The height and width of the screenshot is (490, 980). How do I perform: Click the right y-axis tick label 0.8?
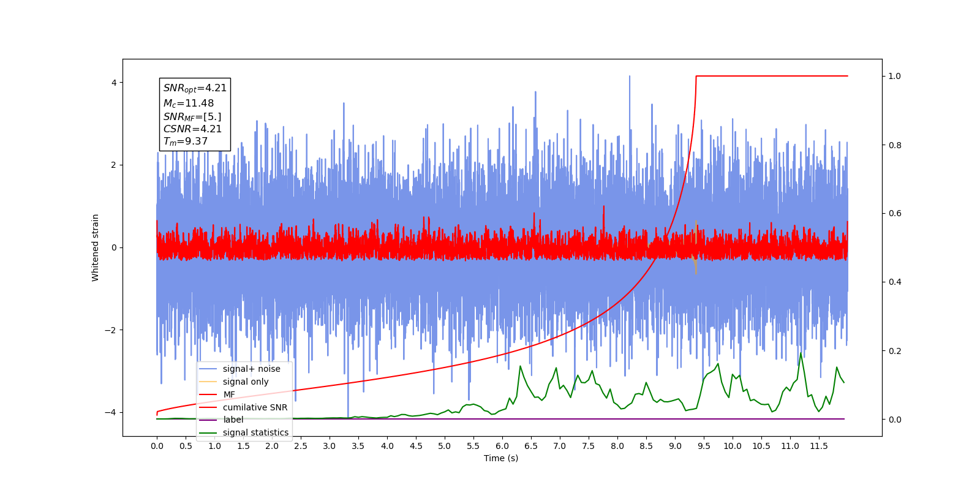895,145
